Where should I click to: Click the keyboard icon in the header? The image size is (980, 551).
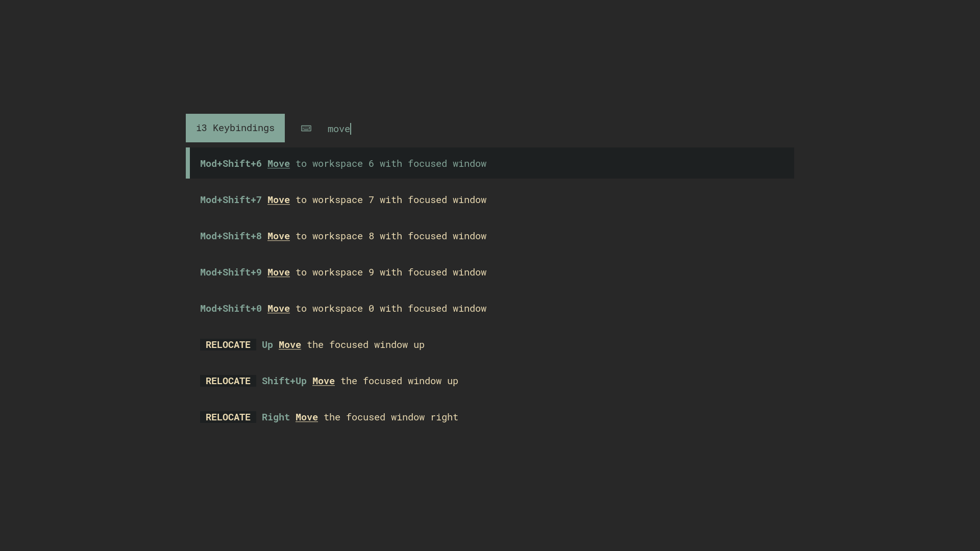(x=306, y=129)
